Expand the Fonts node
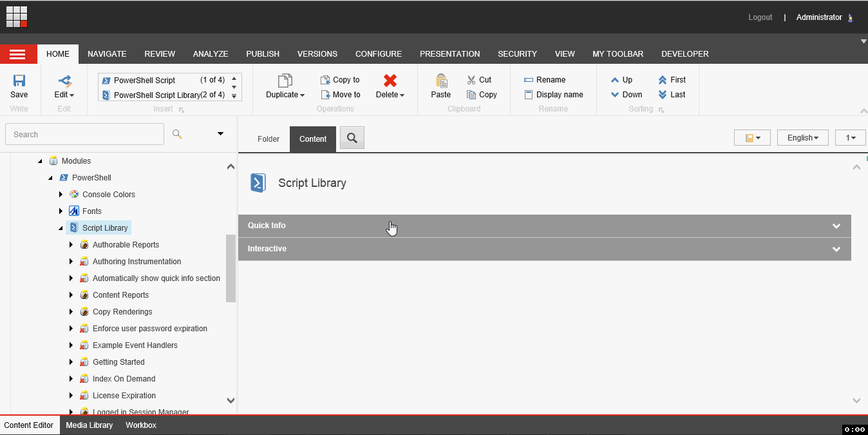868x435 pixels. [61, 211]
